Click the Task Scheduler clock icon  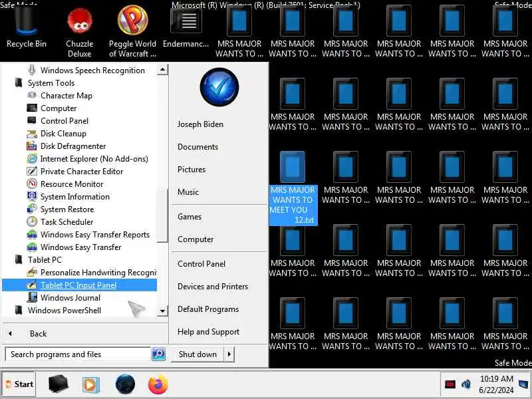tap(32, 221)
